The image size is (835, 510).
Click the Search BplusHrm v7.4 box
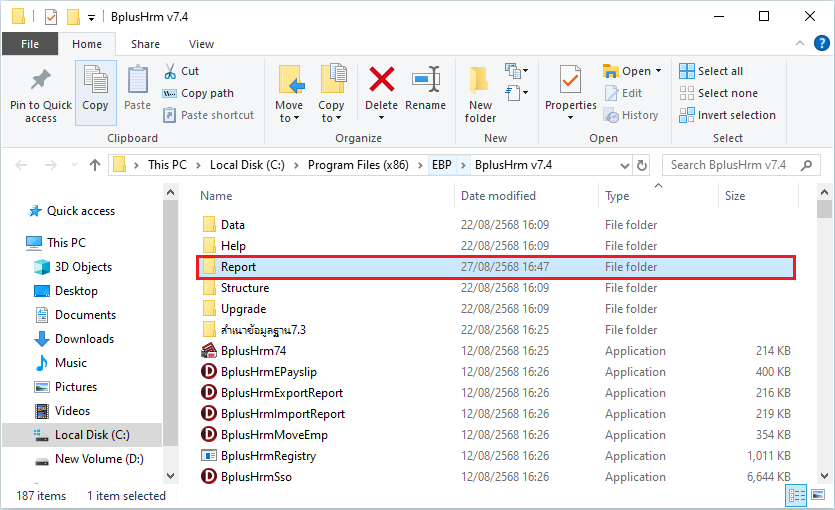741,165
